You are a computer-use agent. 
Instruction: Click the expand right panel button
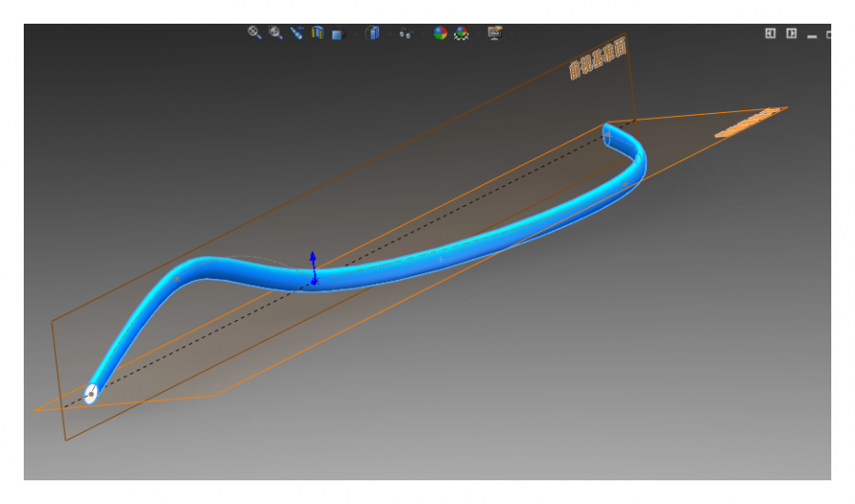(791, 33)
